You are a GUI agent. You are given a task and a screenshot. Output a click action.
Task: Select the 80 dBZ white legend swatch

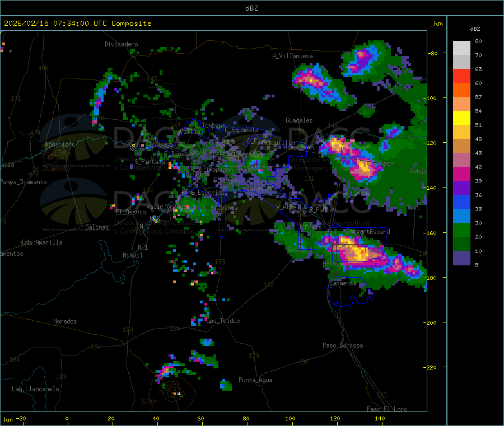click(461, 48)
